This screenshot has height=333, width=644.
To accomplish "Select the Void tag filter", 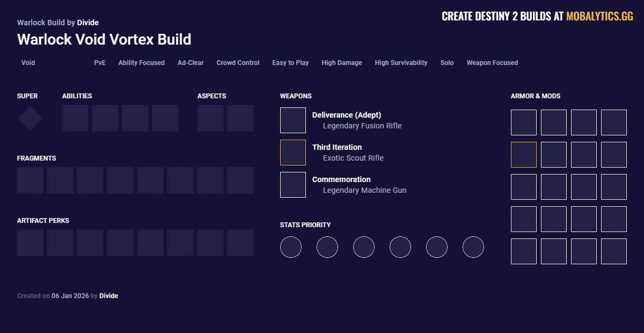I will coord(27,63).
